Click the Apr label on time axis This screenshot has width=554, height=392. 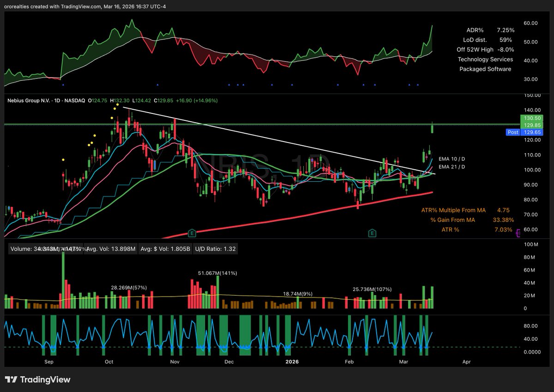point(466,362)
